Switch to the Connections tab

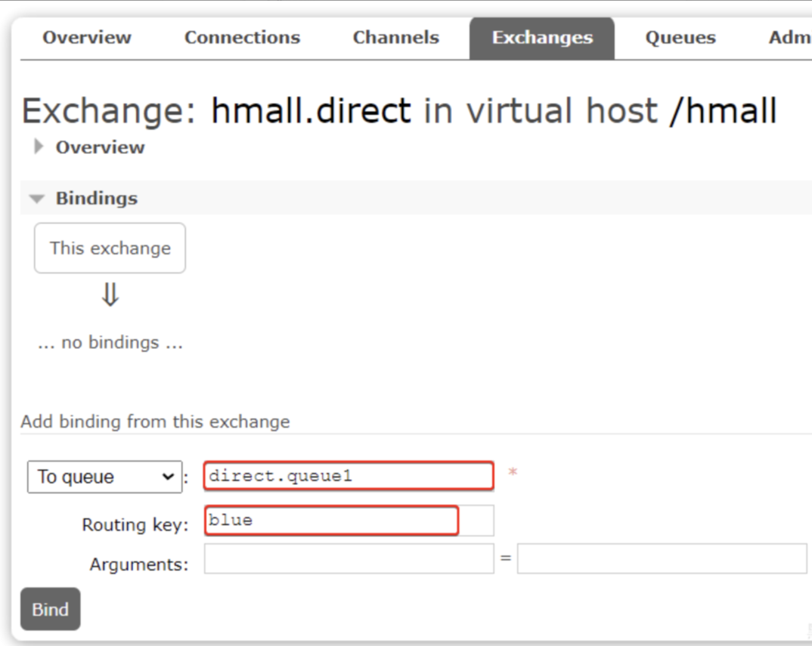tap(243, 38)
